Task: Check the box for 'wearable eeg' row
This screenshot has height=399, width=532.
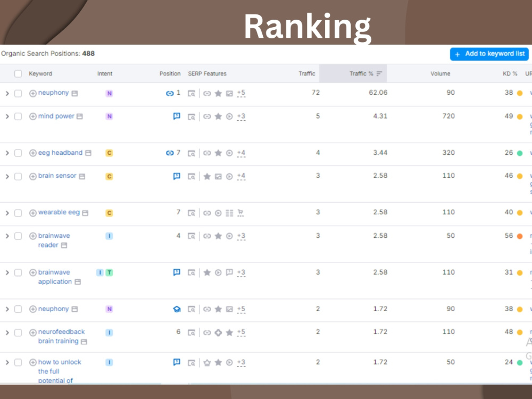Action: pos(18,213)
